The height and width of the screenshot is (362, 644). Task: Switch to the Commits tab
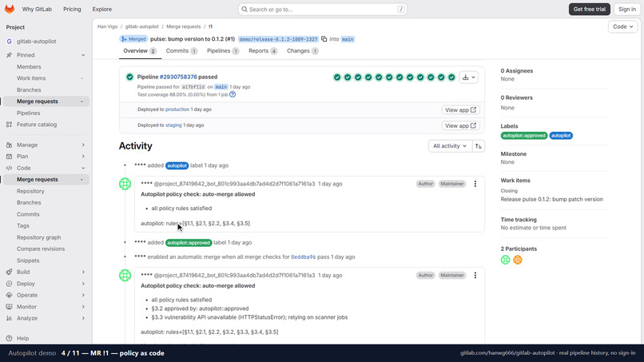pyautogui.click(x=181, y=51)
